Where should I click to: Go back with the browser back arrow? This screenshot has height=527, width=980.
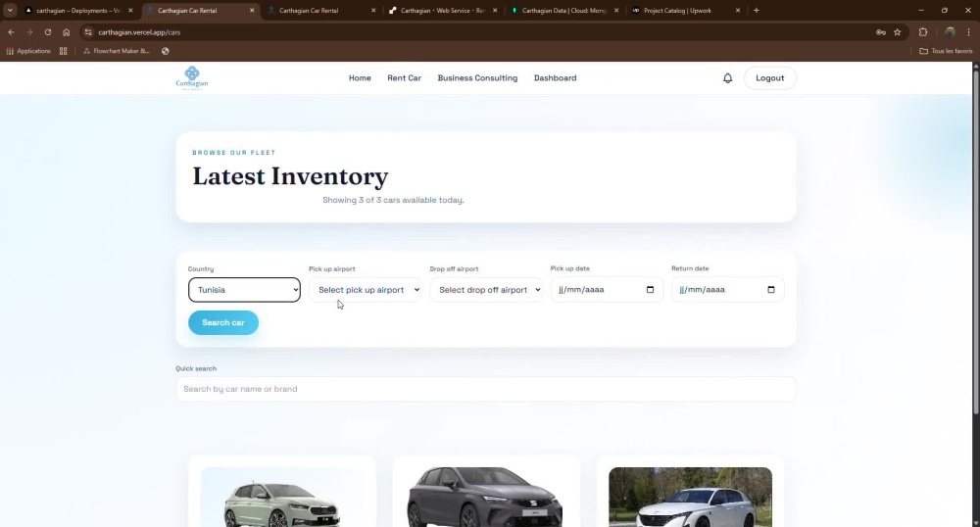coord(11,32)
